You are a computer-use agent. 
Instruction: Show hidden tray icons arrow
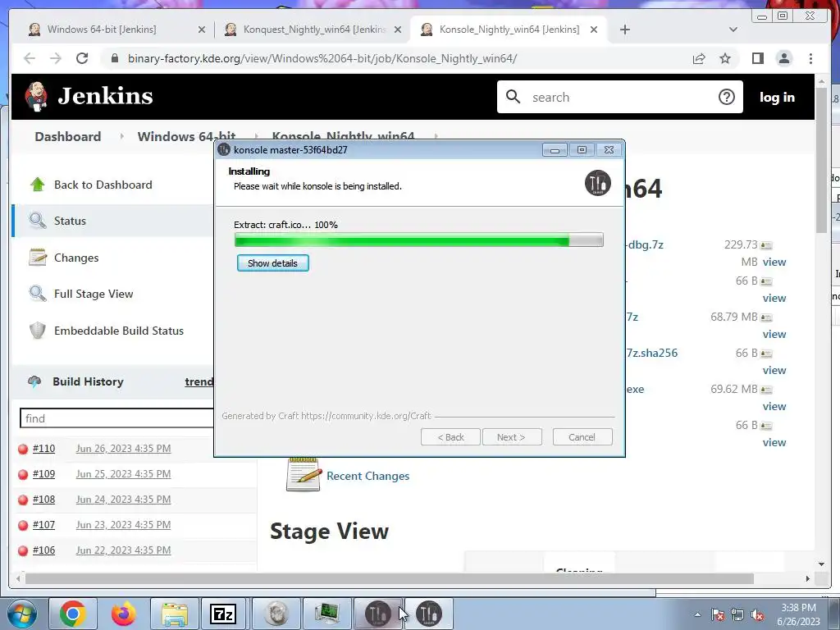click(x=697, y=614)
